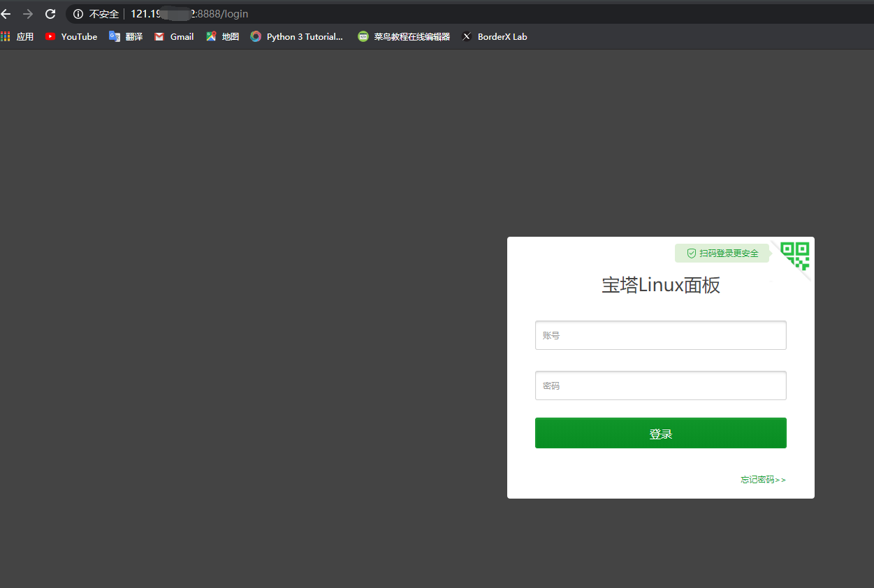The image size is (874, 588).
Task: Click the 宝塔Linux面板 heading text
Action: [x=661, y=285]
